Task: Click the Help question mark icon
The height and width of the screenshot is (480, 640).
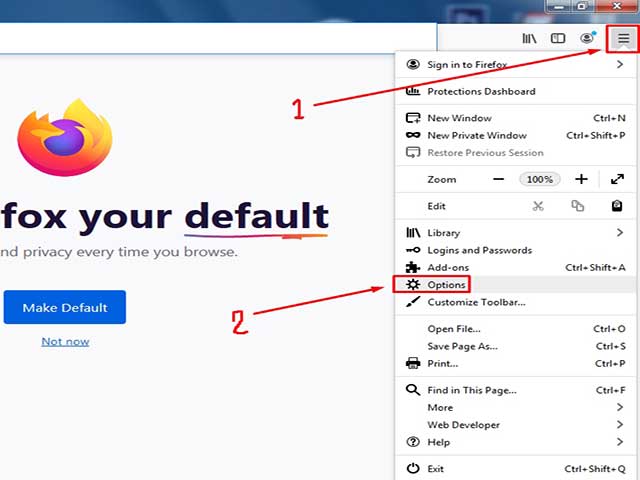Action: [413, 442]
